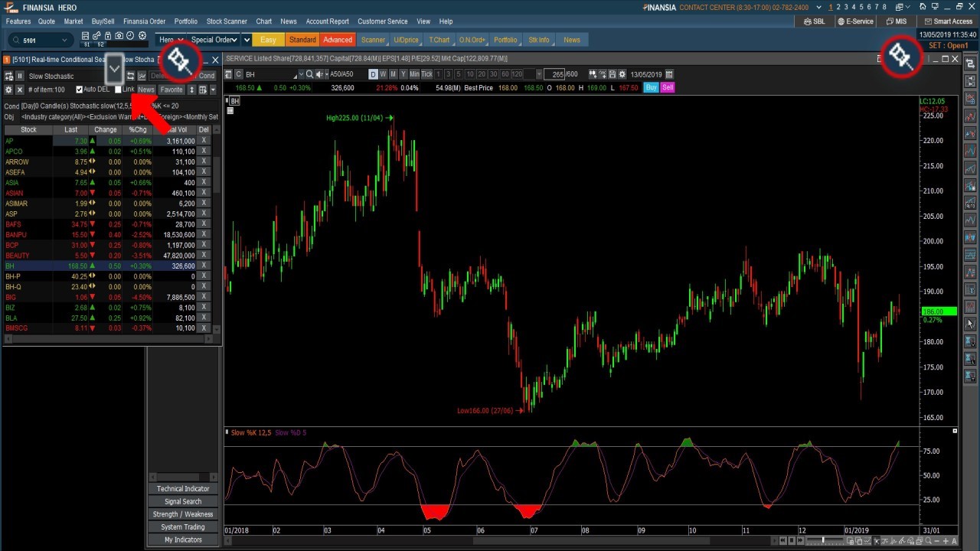980x551 pixels.
Task: Click the magenta Sell button
Action: [668, 87]
